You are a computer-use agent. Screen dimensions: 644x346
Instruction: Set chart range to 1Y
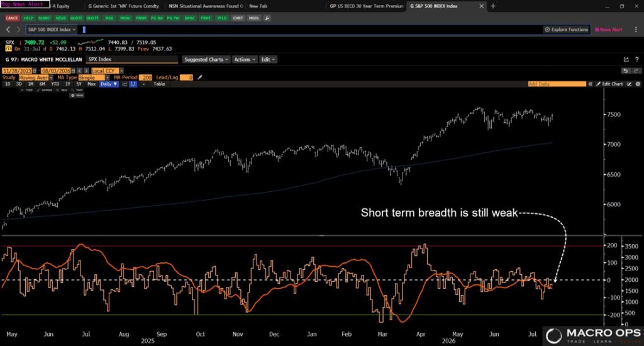coord(68,84)
